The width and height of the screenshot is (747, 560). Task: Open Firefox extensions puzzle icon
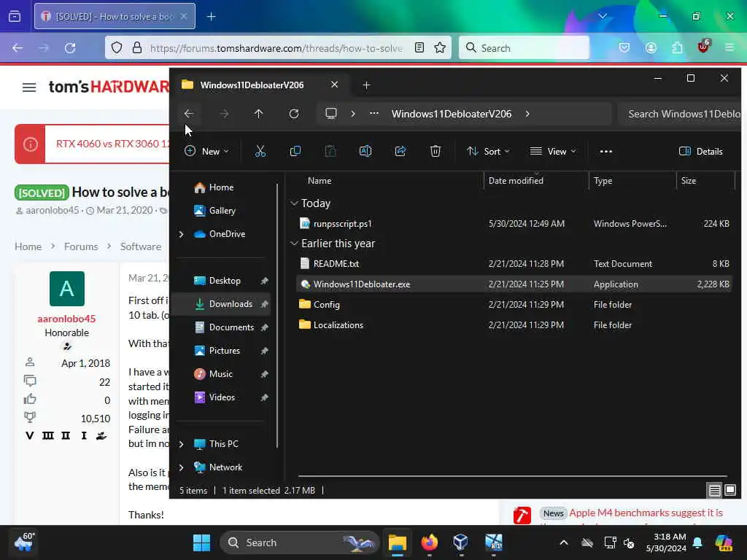[677, 47]
